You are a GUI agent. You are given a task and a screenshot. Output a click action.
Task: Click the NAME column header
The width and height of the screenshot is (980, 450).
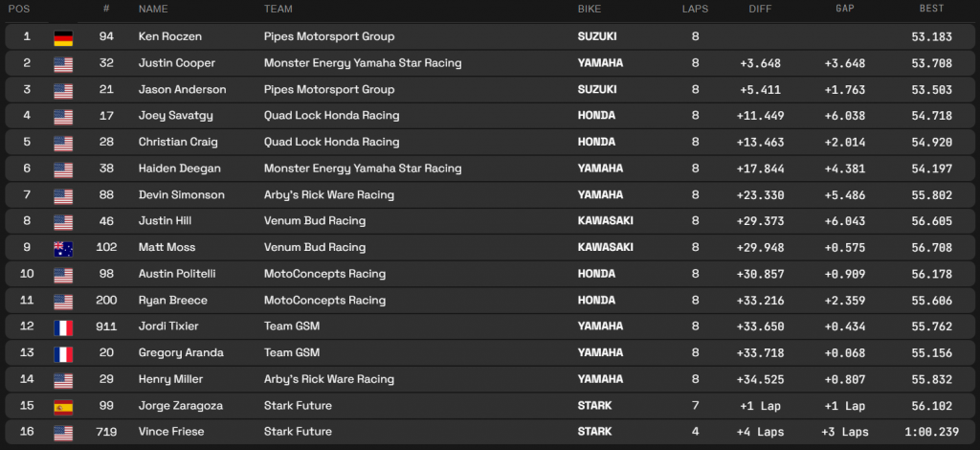pos(153,9)
